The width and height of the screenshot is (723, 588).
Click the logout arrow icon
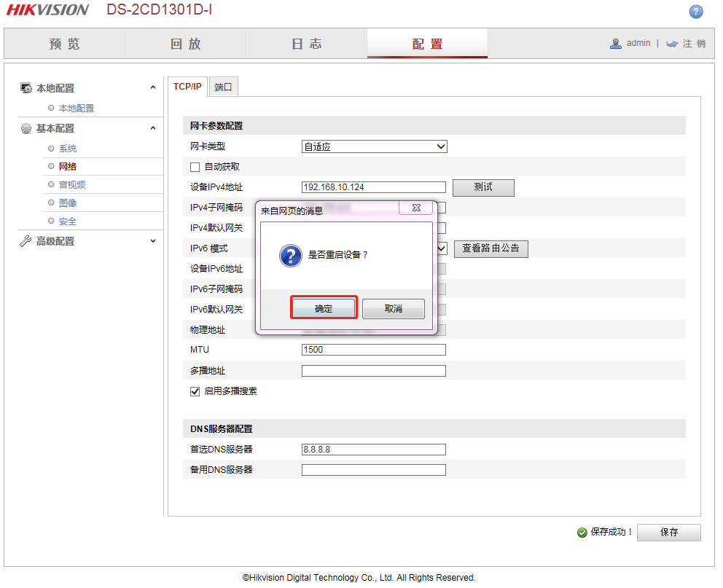click(x=672, y=44)
